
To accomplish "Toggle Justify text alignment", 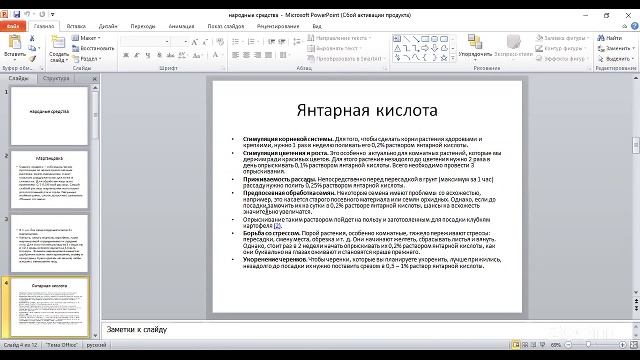I will (x=268, y=55).
